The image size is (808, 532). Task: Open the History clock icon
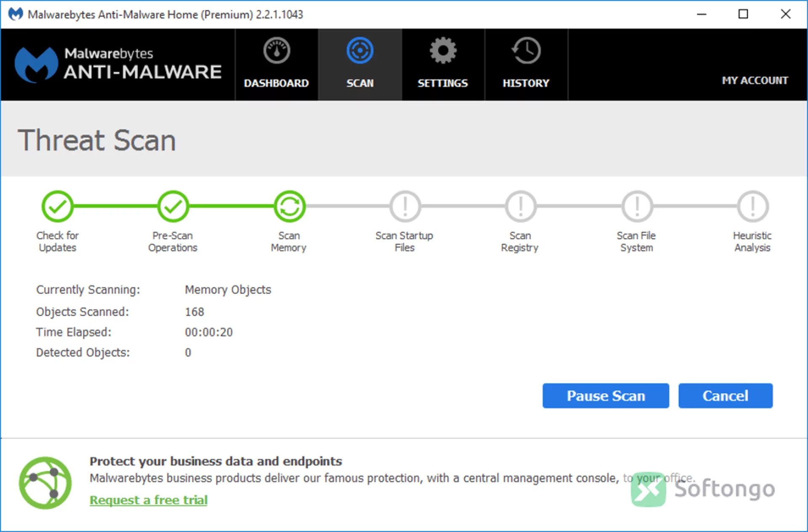click(526, 50)
